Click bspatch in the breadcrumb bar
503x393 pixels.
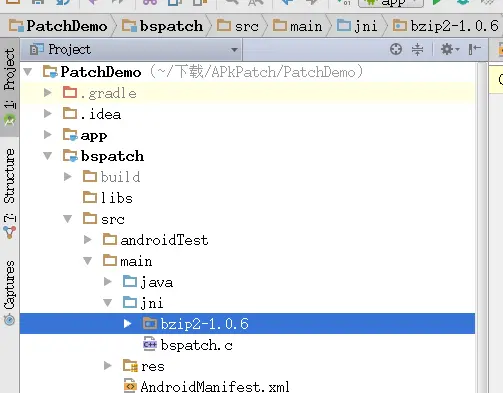point(162,26)
